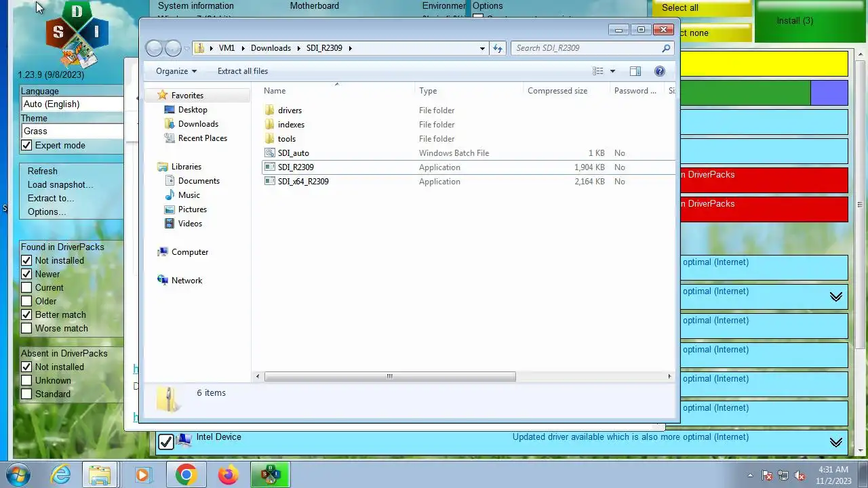Toggle Expert mode checkbox in SDI

point(26,145)
